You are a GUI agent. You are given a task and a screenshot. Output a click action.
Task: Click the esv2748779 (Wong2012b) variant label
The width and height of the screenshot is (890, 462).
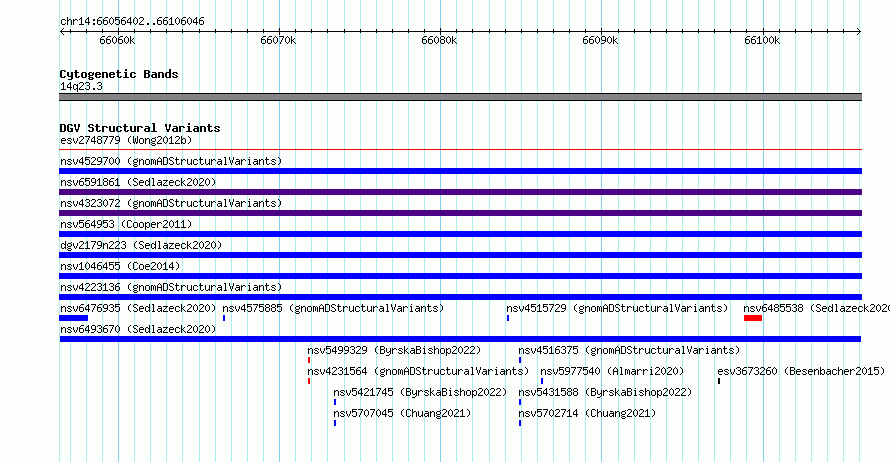[x=126, y=140]
